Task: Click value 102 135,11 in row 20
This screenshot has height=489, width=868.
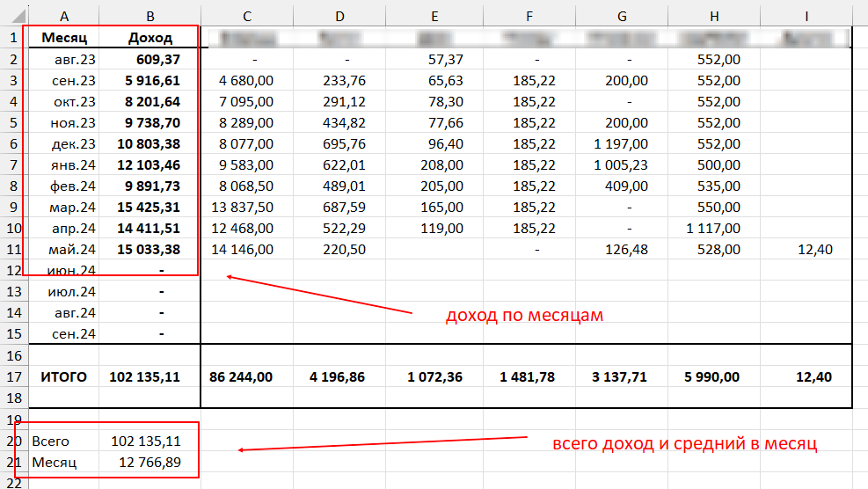Action: pos(150,441)
